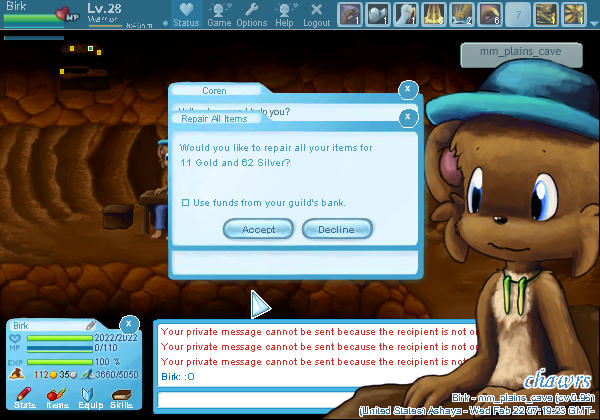Click the Help icon in top bar
Screen dimensions: 600x420
click(x=284, y=13)
